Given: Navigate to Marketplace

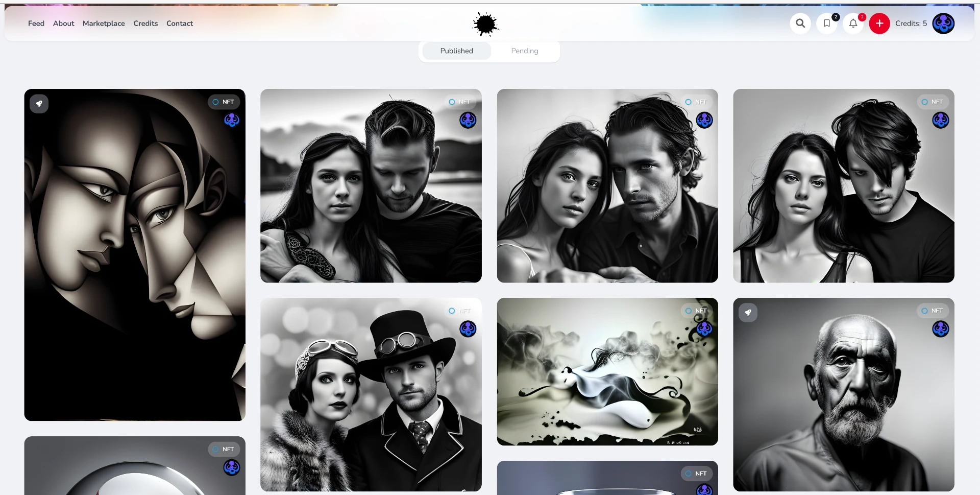Looking at the screenshot, I should 104,23.
